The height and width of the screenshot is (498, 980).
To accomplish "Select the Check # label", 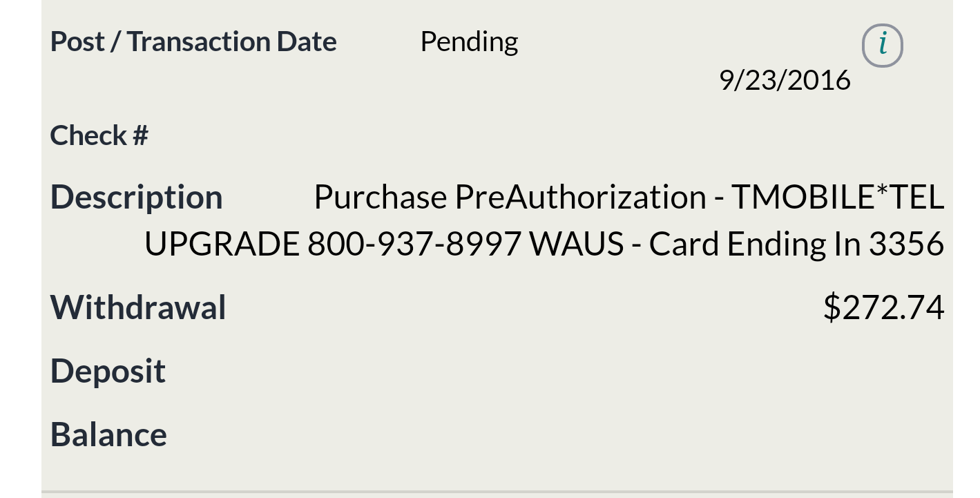I will coord(99,135).
